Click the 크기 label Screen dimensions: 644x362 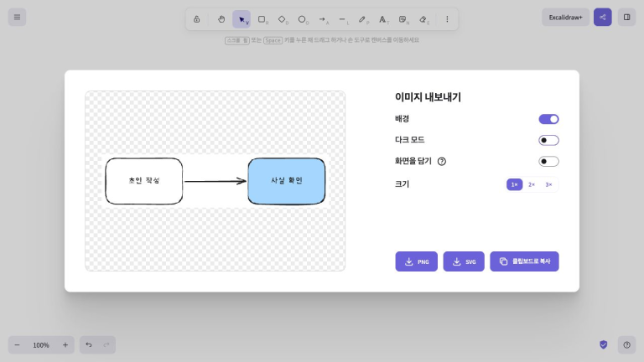(x=402, y=184)
